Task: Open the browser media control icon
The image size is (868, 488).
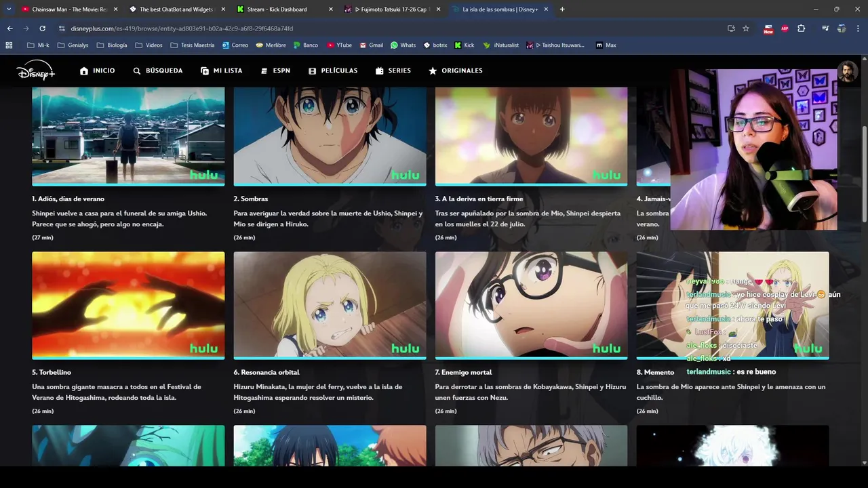Action: tap(825, 28)
